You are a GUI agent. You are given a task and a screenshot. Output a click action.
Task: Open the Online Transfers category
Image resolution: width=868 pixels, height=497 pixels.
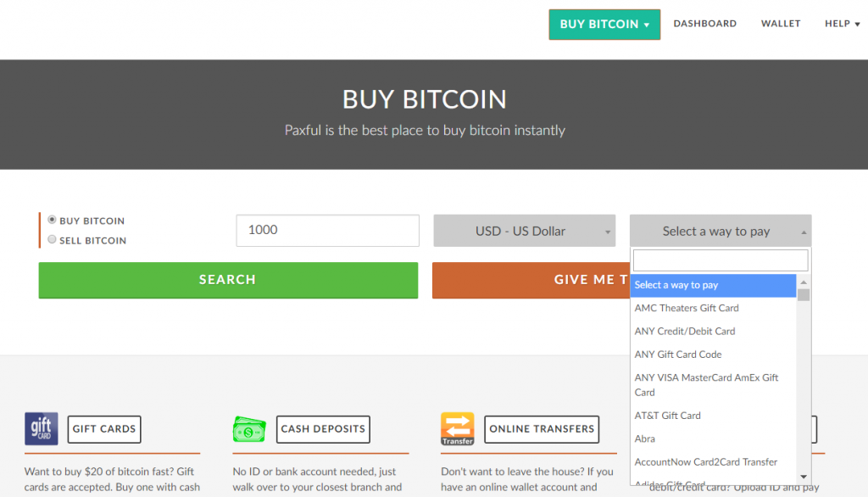click(x=542, y=429)
